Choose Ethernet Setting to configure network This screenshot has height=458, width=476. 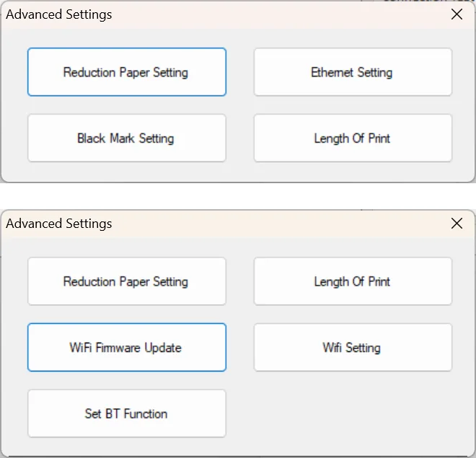coord(352,72)
